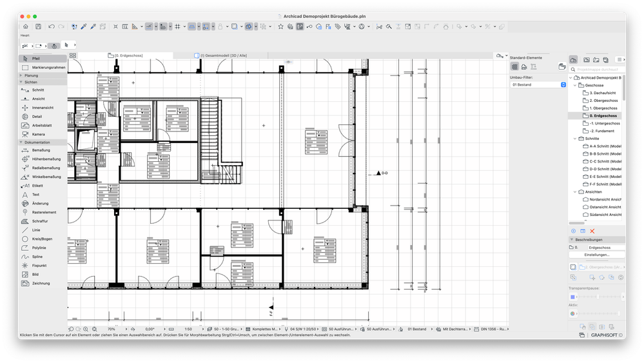Select the Winkelbemaßung angle dimension tool
The height and width of the screenshot is (363, 644).
[43, 177]
